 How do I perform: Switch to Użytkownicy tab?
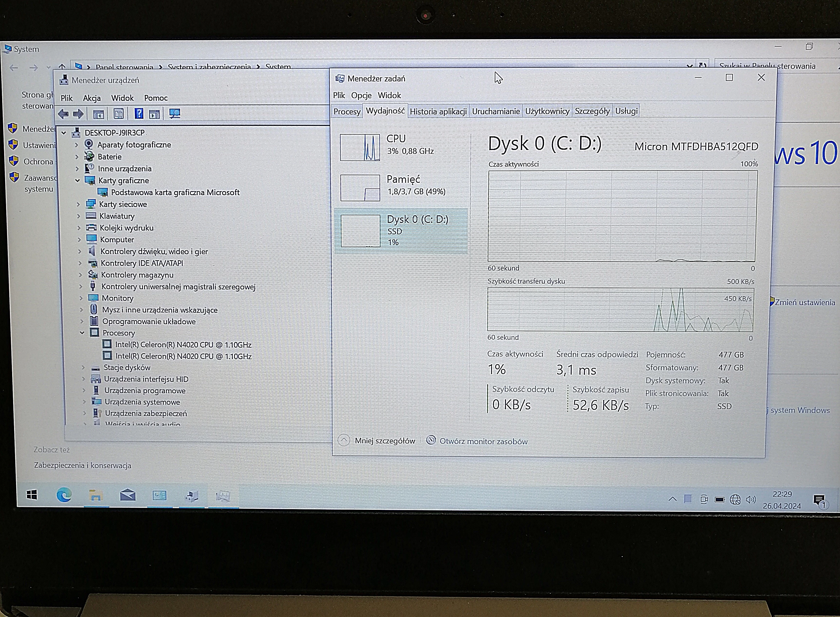547,111
